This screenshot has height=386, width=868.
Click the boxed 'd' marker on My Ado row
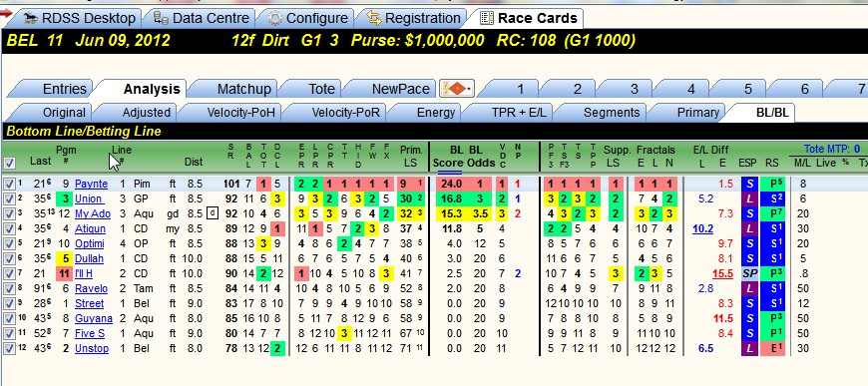coord(213,213)
